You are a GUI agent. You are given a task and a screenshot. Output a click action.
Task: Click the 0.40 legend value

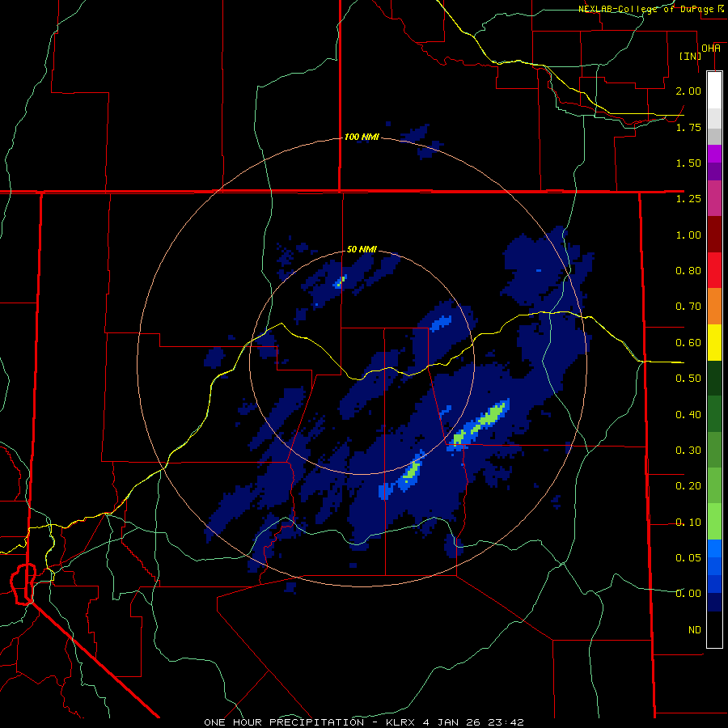688,414
